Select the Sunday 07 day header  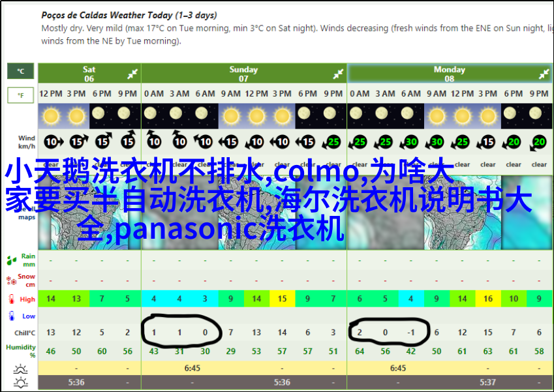pos(244,74)
